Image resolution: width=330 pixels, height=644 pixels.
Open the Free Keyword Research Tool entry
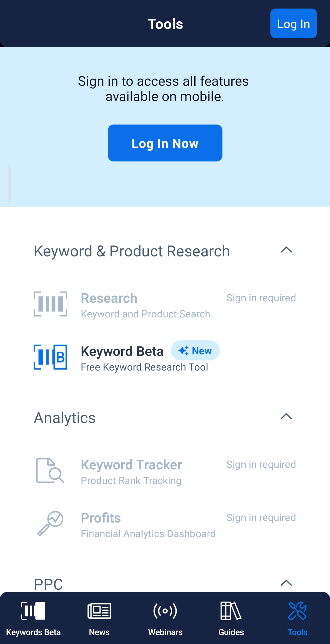pyautogui.click(x=145, y=367)
